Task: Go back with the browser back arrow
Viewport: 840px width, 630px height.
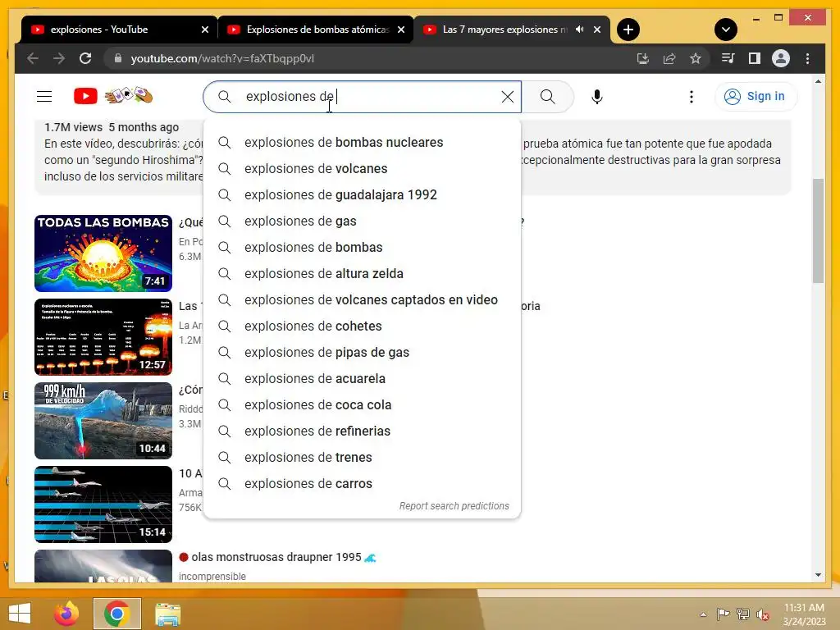Action: pyautogui.click(x=33, y=58)
